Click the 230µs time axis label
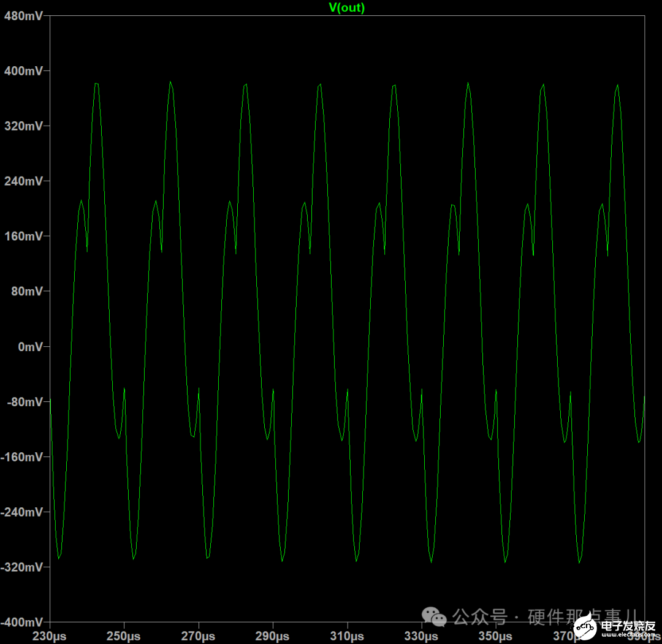This screenshot has width=662, height=644. pyautogui.click(x=50, y=636)
